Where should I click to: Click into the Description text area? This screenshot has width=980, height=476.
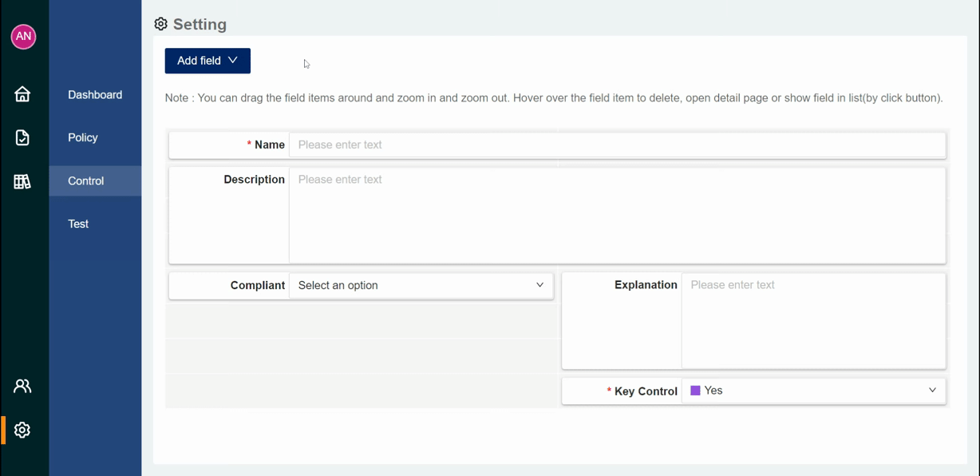[x=618, y=215]
